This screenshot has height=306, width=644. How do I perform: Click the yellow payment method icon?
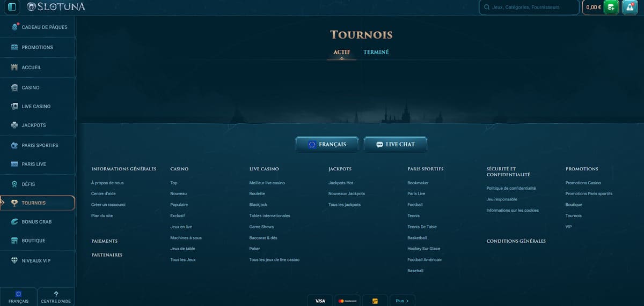pyautogui.click(x=375, y=301)
